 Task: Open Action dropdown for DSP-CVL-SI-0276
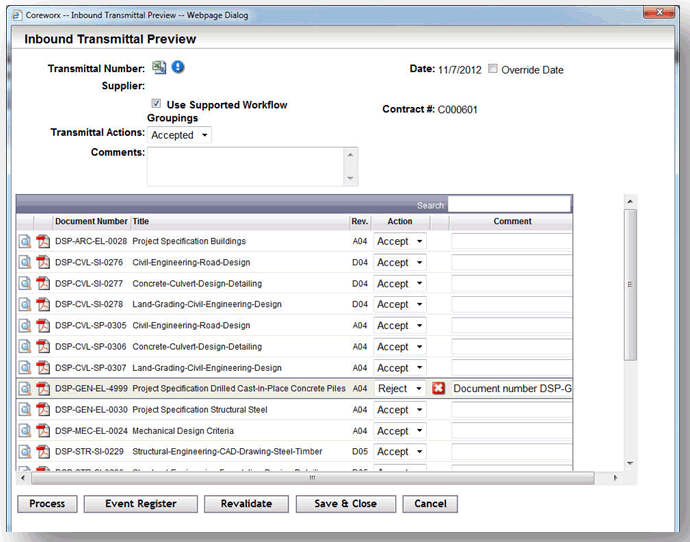(400, 262)
